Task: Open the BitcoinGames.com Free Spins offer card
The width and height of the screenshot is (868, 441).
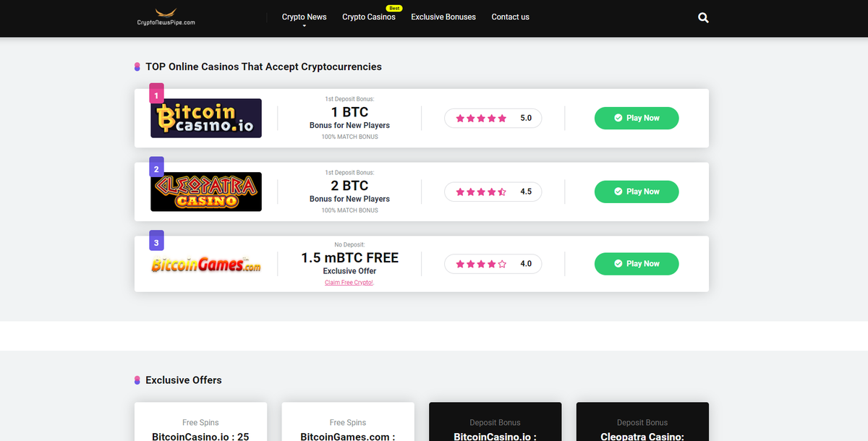Action: (347, 427)
